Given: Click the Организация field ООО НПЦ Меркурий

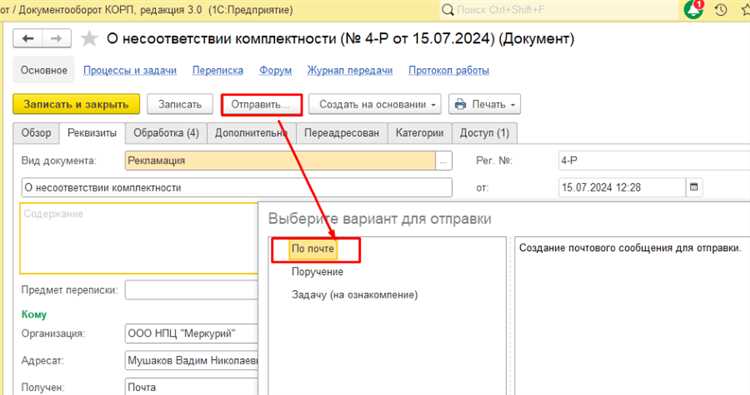Looking at the screenshot, I should pyautogui.click(x=191, y=333).
